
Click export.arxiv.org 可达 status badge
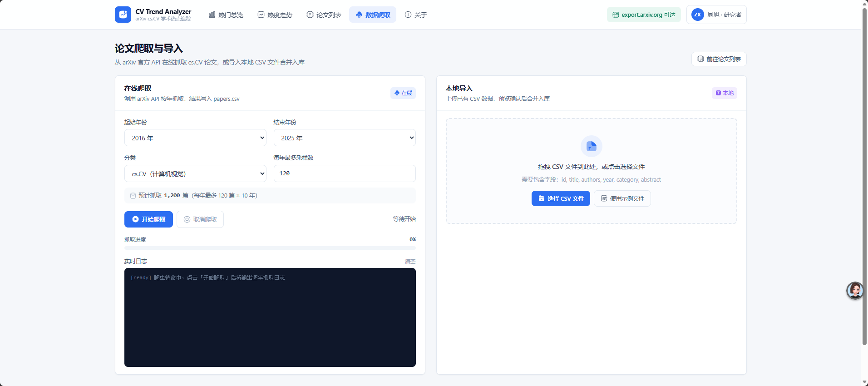pyautogui.click(x=644, y=15)
